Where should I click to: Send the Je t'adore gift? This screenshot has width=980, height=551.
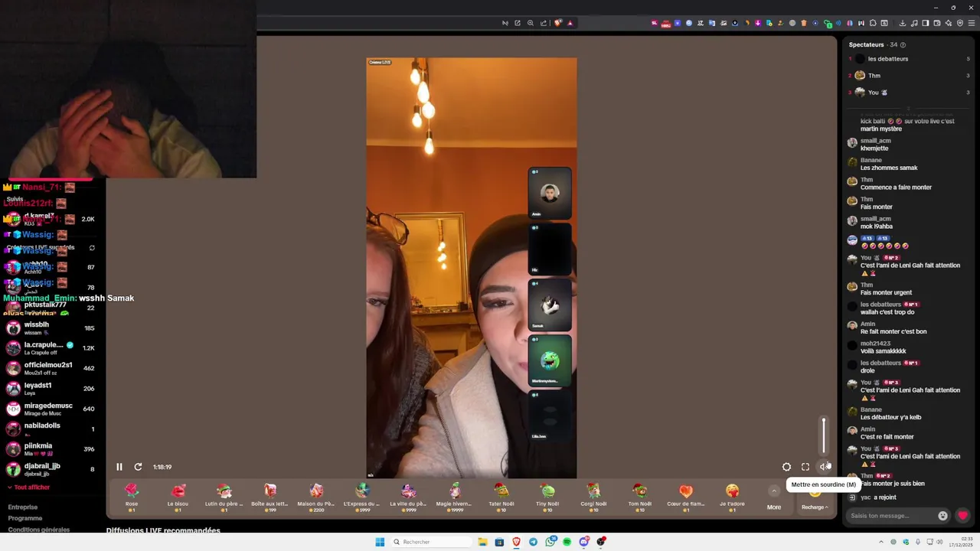(x=733, y=497)
